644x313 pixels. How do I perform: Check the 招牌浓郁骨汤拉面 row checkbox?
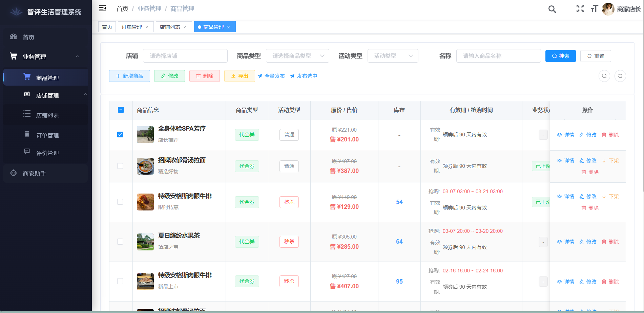pos(121,166)
